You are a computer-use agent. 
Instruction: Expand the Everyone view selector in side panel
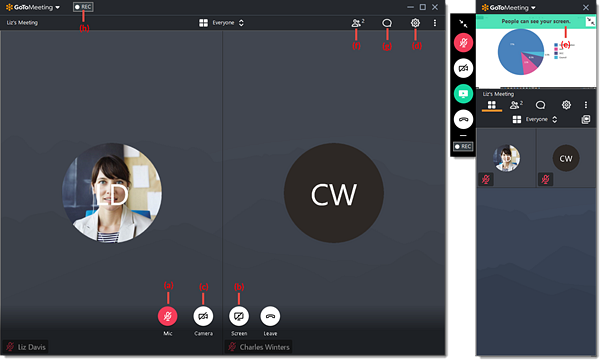tap(535, 119)
